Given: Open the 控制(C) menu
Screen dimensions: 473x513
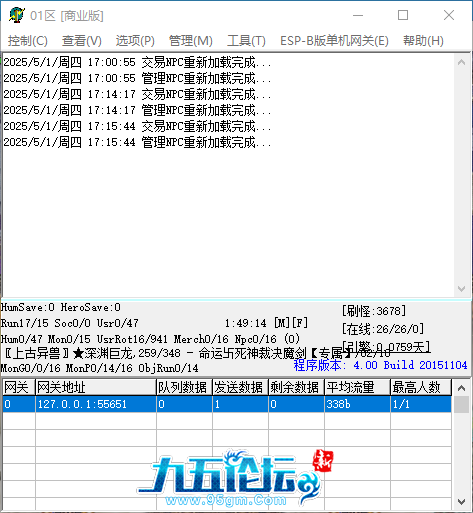Looking at the screenshot, I should (28, 41).
